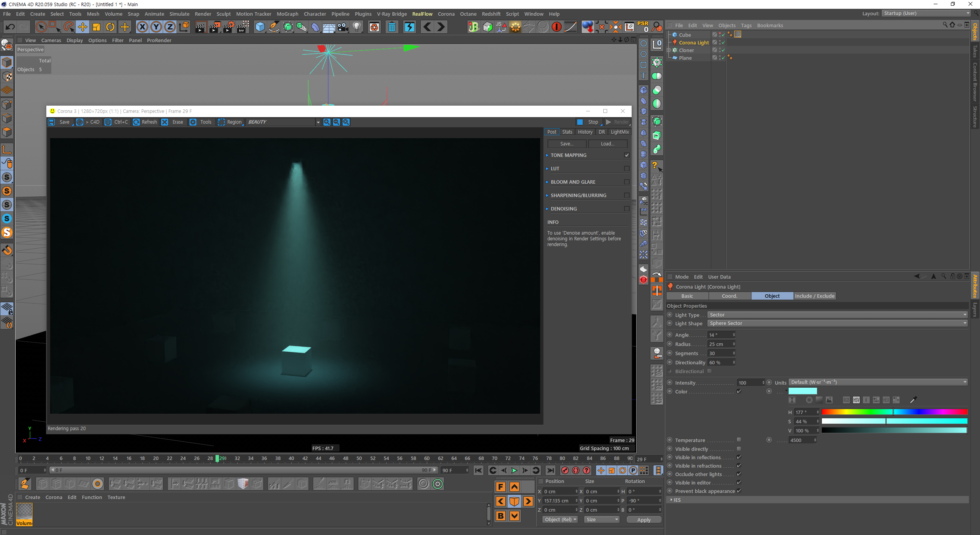Select the Move tool icon
Viewport: 980px width, 535px height.
coord(83,27)
